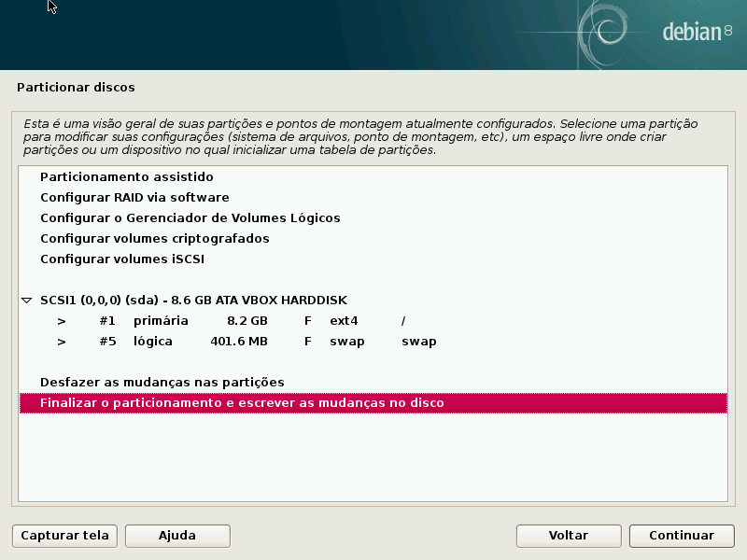Collapse the SCSI1 disk triangle
Viewport: 747px width, 560px height.
[x=27, y=301]
